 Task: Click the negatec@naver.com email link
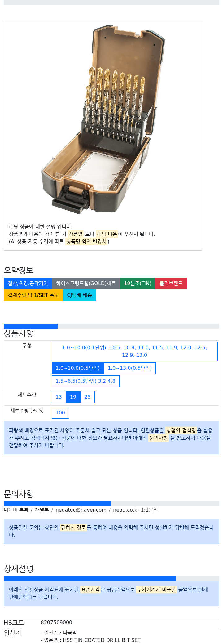(x=81, y=510)
